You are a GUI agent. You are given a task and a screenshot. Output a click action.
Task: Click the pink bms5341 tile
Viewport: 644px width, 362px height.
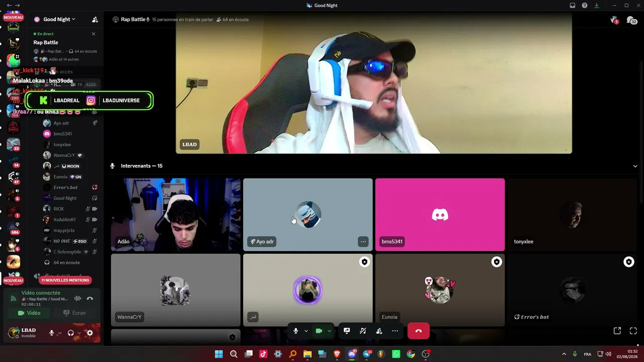(x=440, y=215)
